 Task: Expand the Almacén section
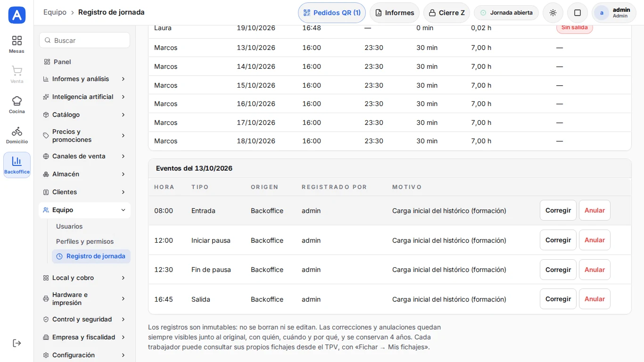click(85, 174)
